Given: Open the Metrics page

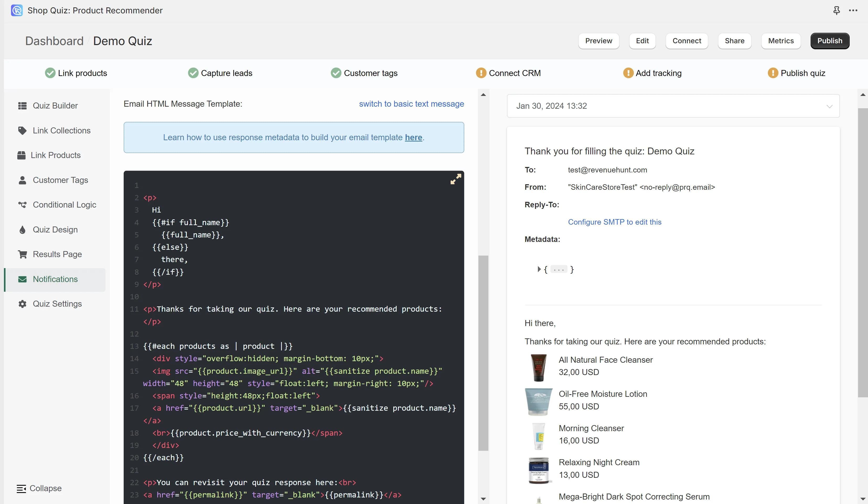Looking at the screenshot, I should (781, 41).
